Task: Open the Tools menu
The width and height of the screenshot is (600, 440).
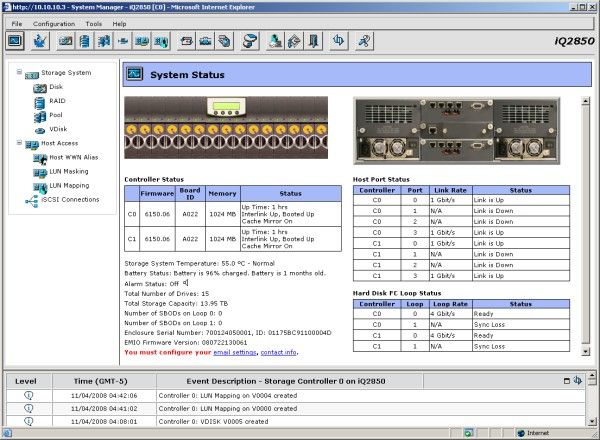Action: point(94,24)
